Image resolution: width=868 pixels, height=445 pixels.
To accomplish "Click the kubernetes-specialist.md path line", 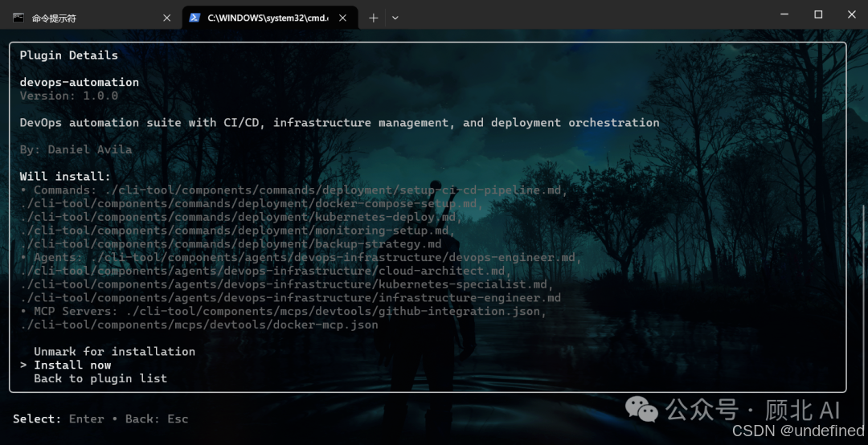I will pos(287,284).
